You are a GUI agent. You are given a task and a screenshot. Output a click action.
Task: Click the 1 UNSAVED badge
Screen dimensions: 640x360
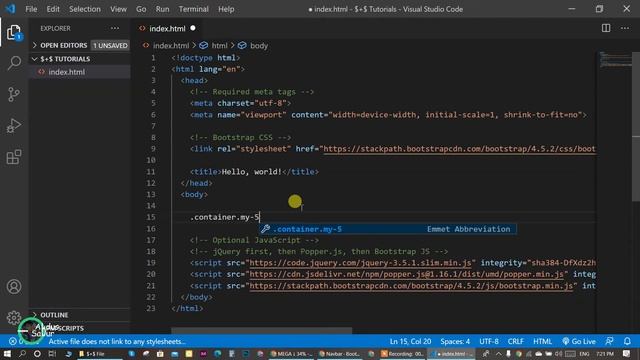coord(110,45)
